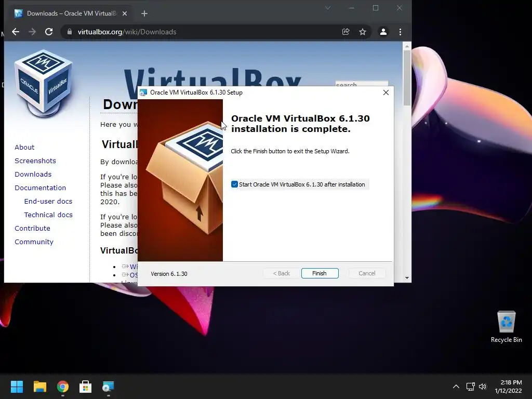
Task: Click the Chrome tab search chevron
Action: click(x=327, y=8)
